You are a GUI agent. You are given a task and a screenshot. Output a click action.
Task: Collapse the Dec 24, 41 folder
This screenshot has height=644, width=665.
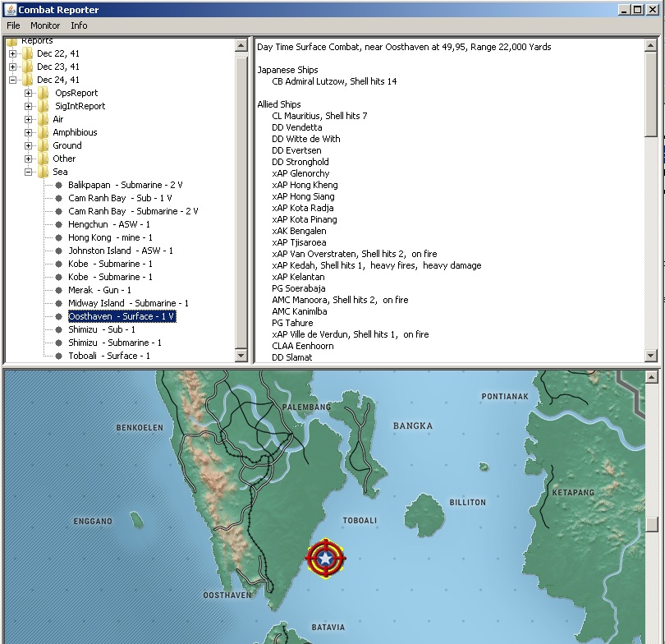(x=12, y=80)
